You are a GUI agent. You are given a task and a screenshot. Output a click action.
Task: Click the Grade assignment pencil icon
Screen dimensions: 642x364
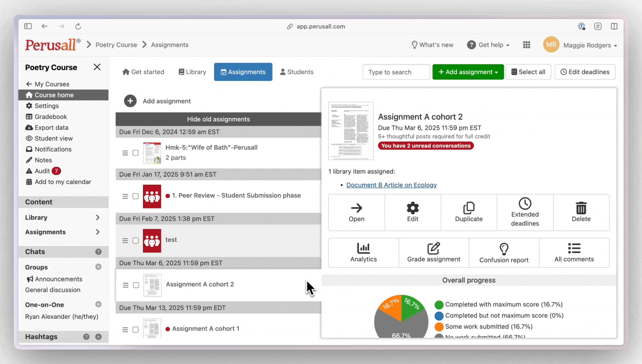click(x=434, y=248)
